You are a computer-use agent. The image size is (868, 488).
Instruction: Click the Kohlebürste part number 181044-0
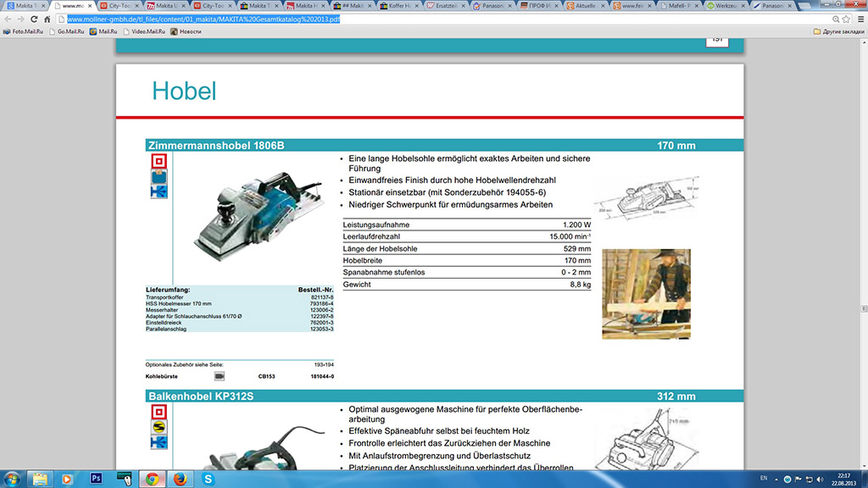[321, 376]
